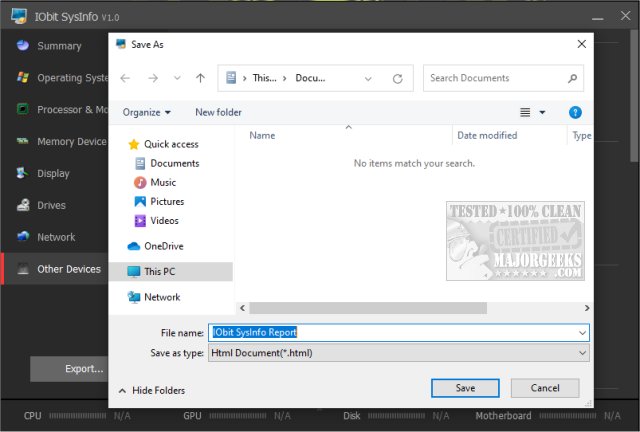The height and width of the screenshot is (432, 640).
Task: Go forward in Save As dialog
Action: coord(153,78)
